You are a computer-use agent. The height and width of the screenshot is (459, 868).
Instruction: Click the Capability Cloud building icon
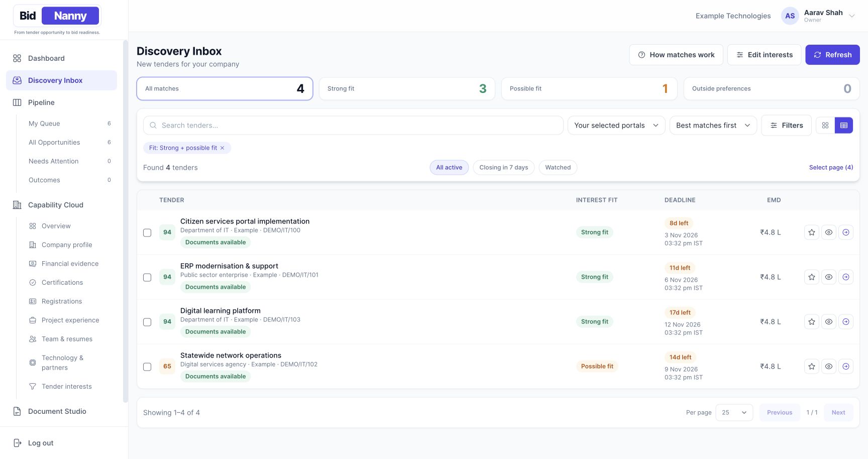pos(17,205)
